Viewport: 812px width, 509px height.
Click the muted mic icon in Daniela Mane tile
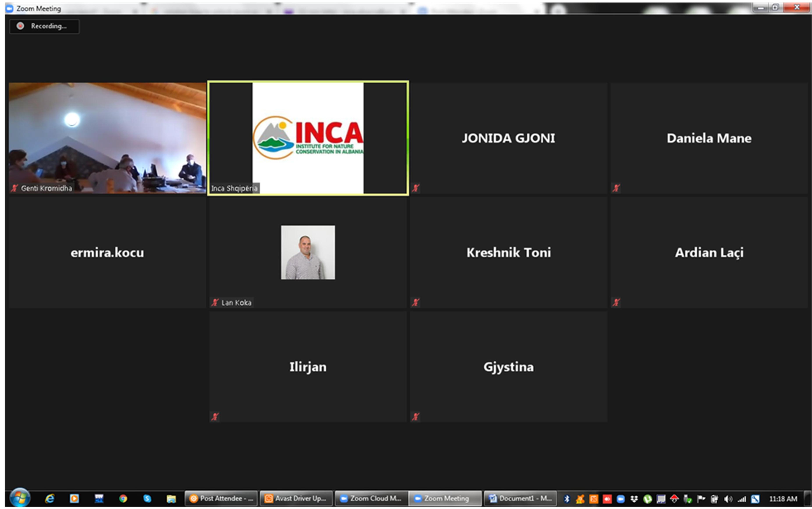(616, 188)
